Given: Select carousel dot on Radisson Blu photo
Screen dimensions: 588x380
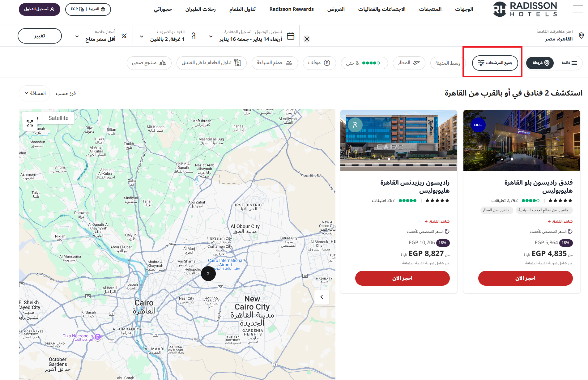Looking at the screenshot, I should (x=512, y=159).
